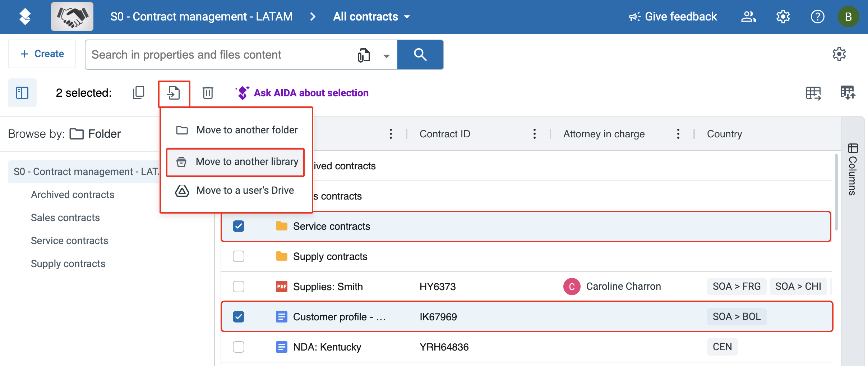The image size is (868, 366).
Task: Open Attorney in charge column options menu
Action: (x=678, y=134)
